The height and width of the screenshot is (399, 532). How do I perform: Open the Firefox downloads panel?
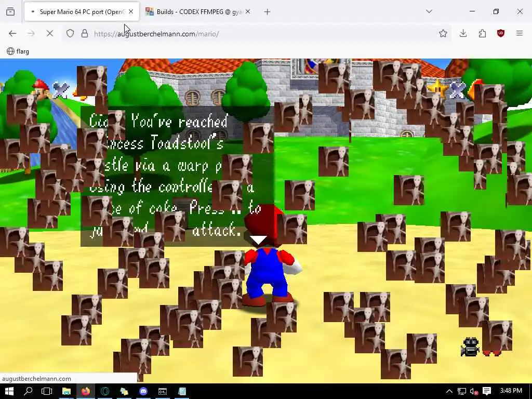click(x=463, y=33)
